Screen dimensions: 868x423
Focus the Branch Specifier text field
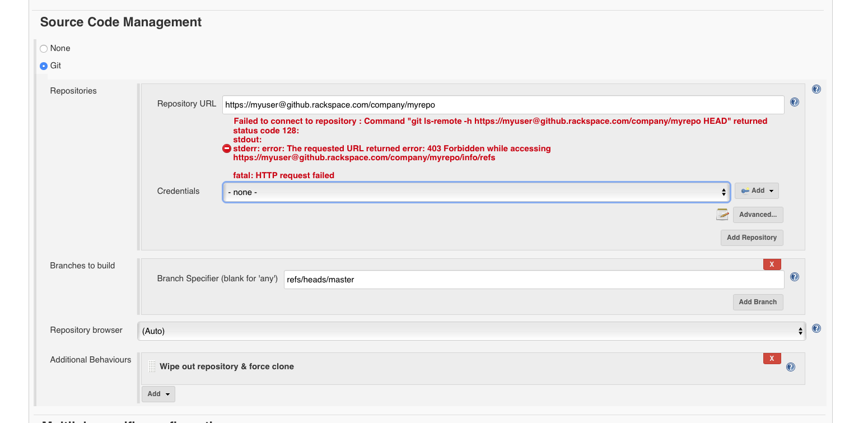pos(534,280)
